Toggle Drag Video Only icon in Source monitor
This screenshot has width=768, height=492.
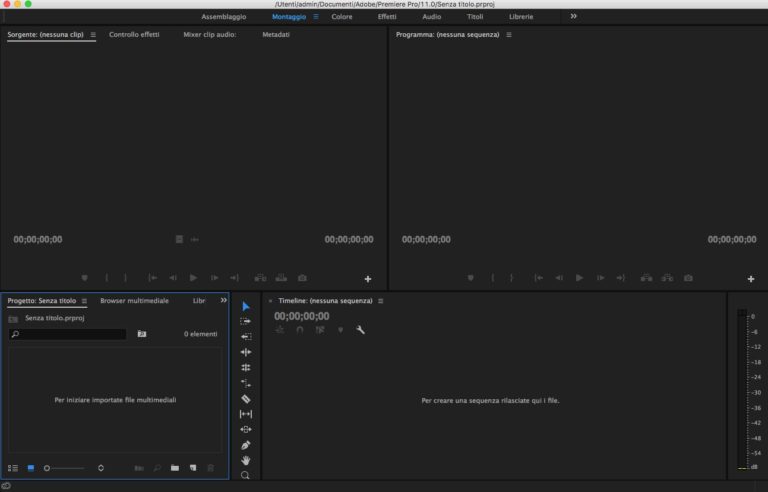click(179, 239)
